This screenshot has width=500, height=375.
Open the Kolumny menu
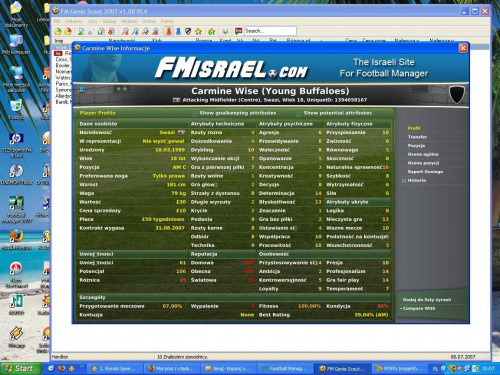point(74,21)
